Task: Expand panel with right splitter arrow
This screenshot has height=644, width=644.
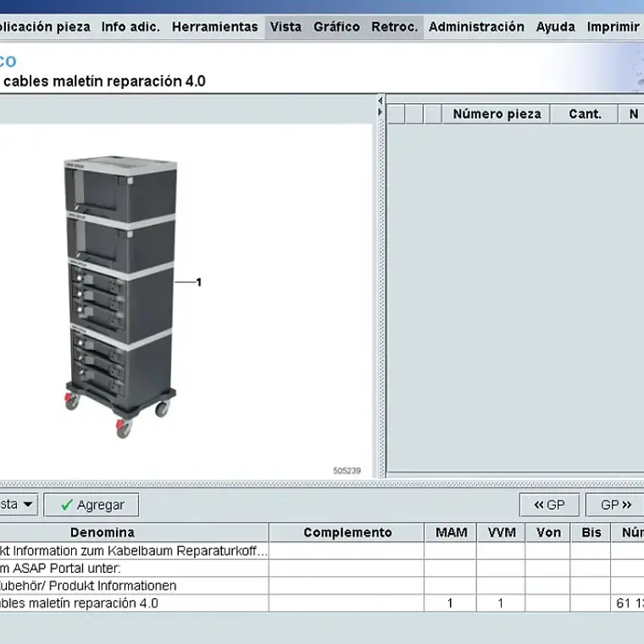Action: point(380,112)
